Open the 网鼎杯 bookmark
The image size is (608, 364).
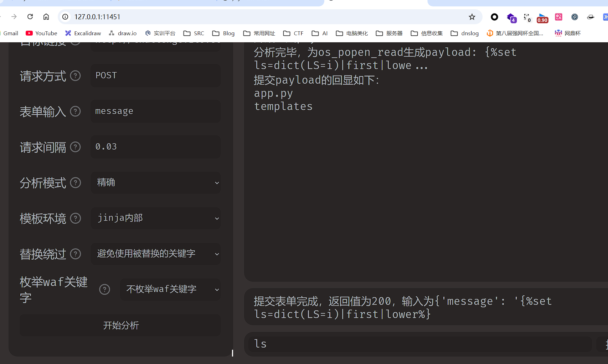pyautogui.click(x=568, y=33)
